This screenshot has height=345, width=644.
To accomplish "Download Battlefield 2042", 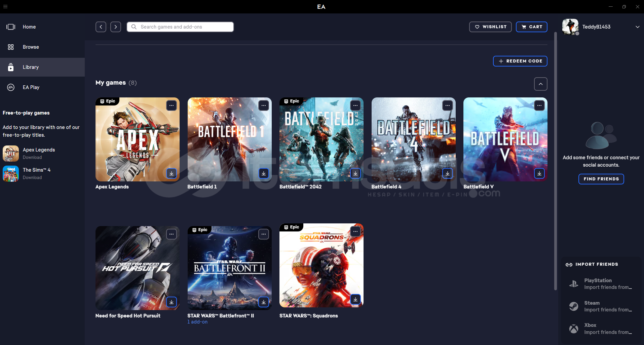I will coord(355,173).
